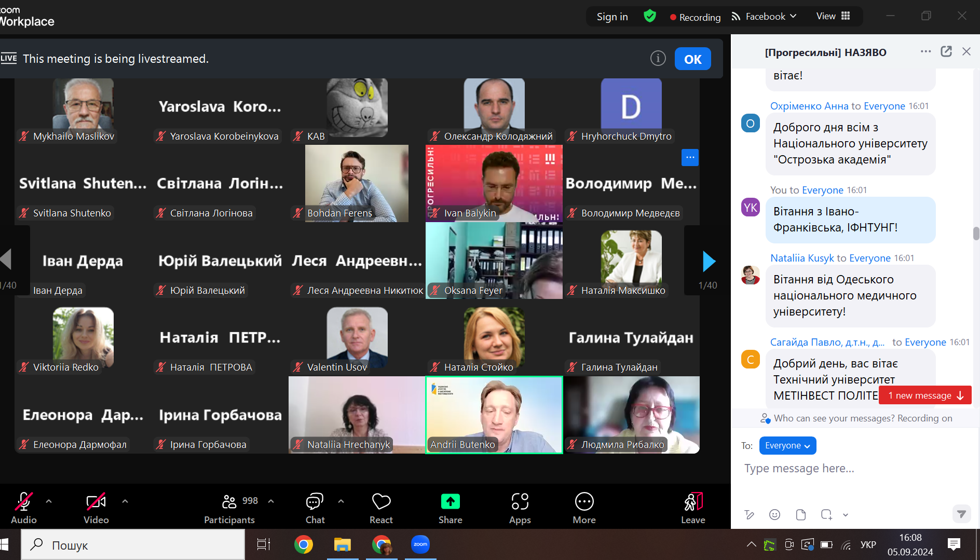This screenshot has width=980, height=560.
Task: Open the More options menu
Action: [584, 508]
